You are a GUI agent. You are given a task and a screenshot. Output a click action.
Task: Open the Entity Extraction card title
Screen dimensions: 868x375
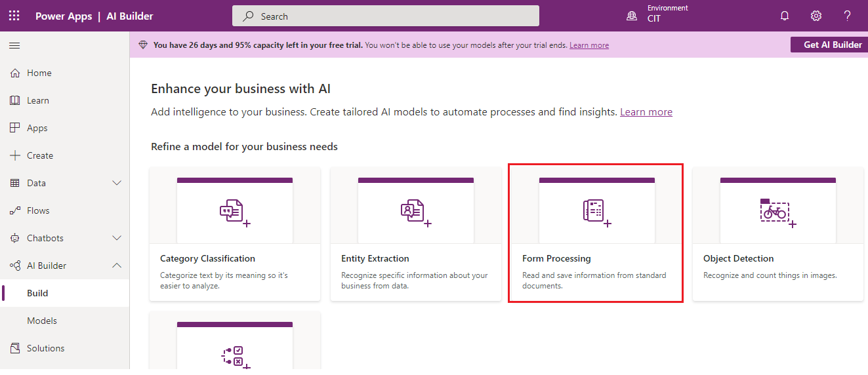(375, 258)
